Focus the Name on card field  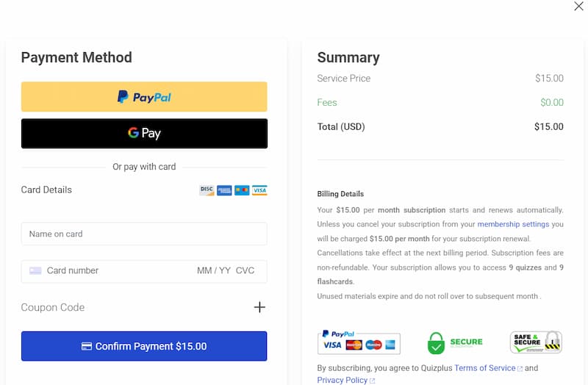tap(144, 234)
